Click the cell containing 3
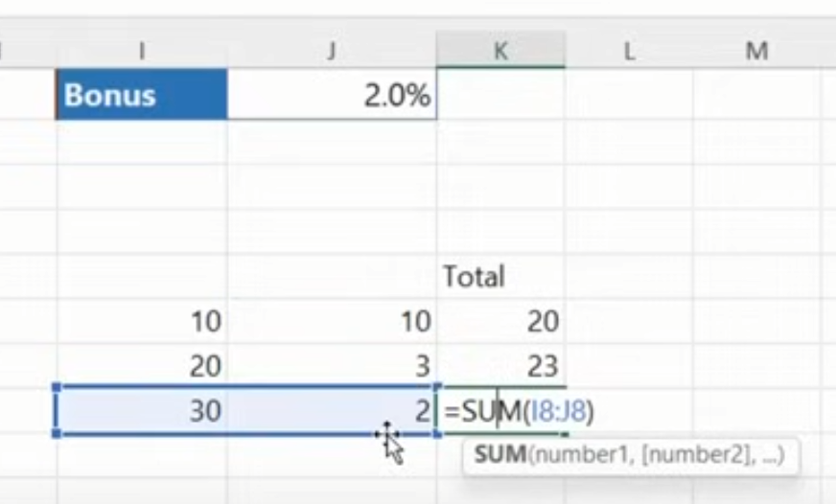 pos(332,366)
